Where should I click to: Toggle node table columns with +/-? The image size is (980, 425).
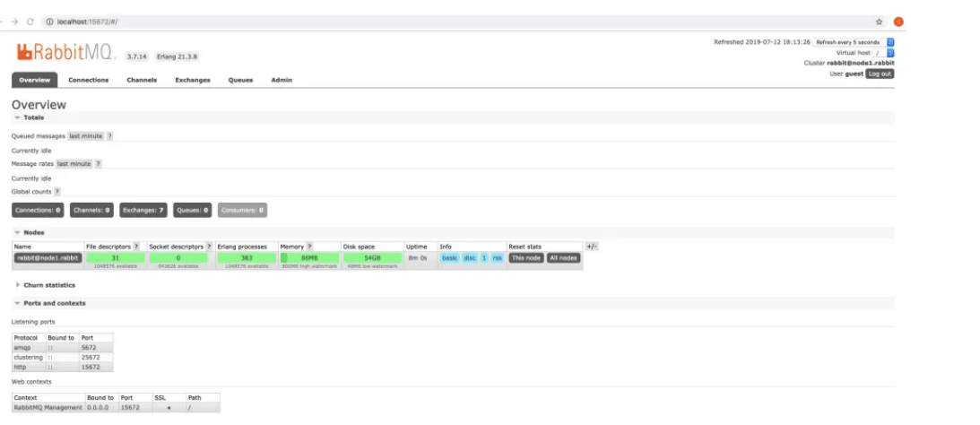click(591, 247)
